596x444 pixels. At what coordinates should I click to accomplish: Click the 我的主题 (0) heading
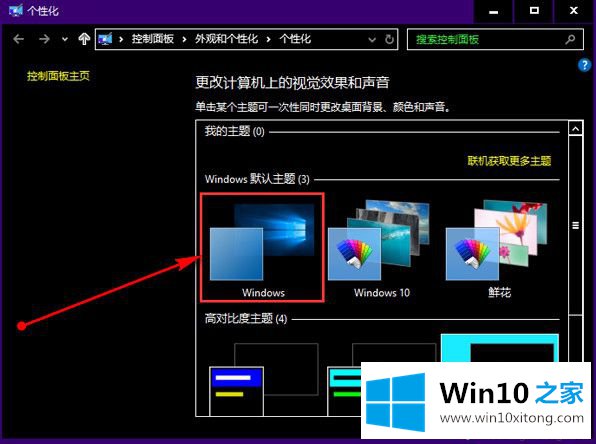click(x=235, y=132)
